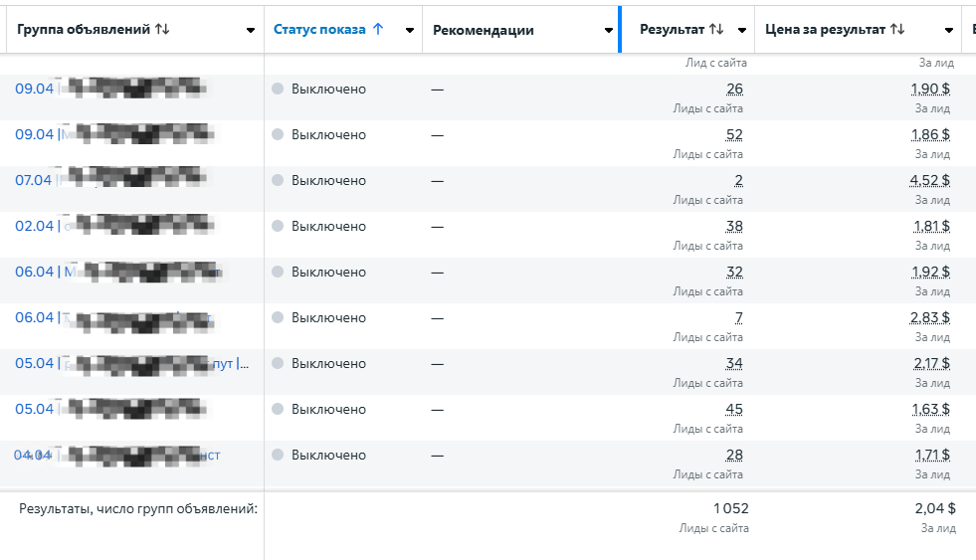Click cost per lead 1,71 $
Screen dimensions: 976x560
click(x=932, y=455)
